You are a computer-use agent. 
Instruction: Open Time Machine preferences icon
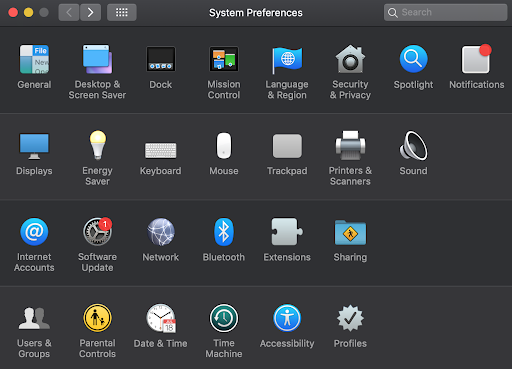(x=224, y=318)
